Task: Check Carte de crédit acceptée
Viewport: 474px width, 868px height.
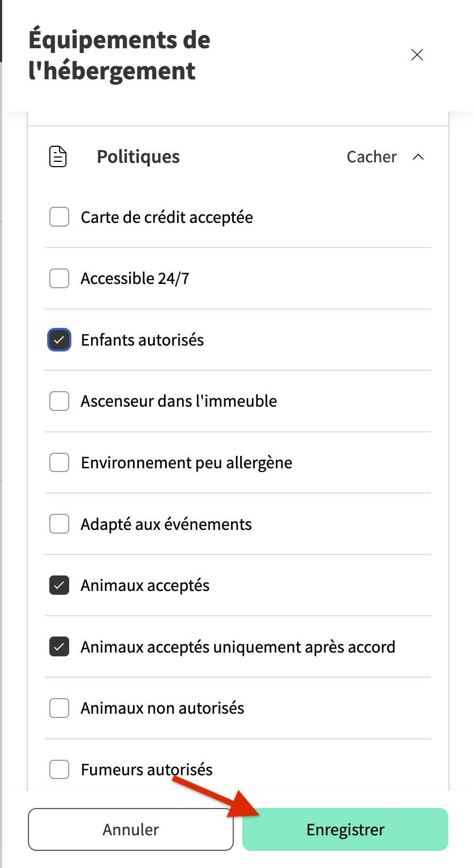Action: pyautogui.click(x=59, y=217)
